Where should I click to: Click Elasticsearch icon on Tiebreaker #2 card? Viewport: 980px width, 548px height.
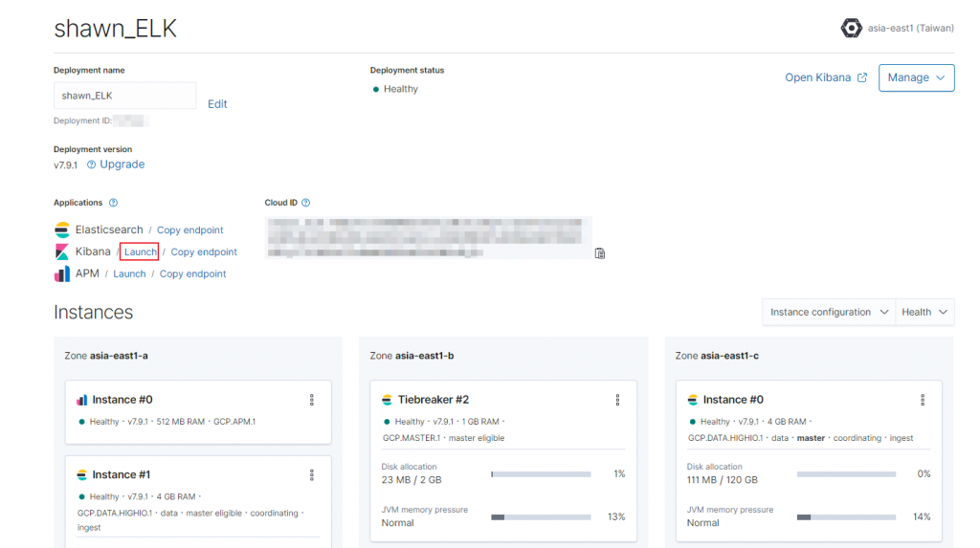[x=387, y=400]
